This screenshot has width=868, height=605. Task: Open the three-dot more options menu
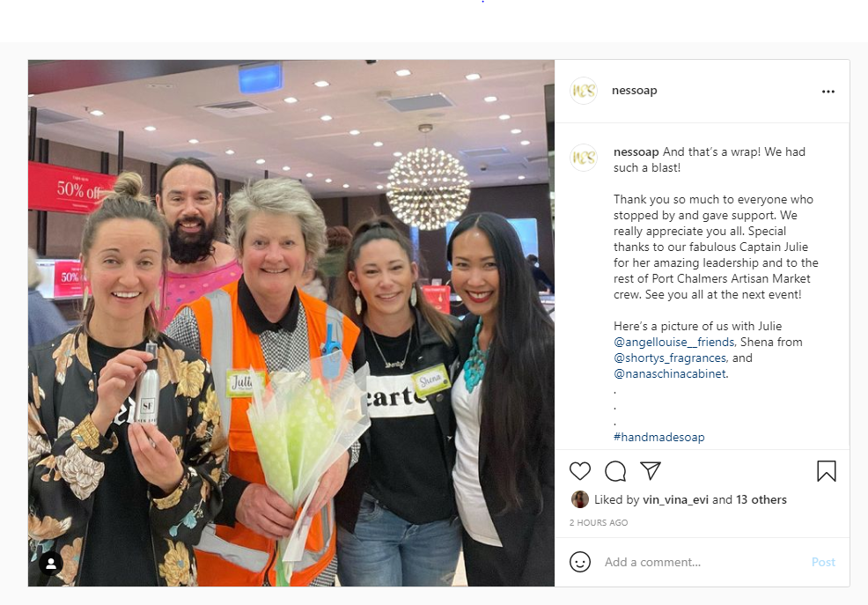[828, 92]
